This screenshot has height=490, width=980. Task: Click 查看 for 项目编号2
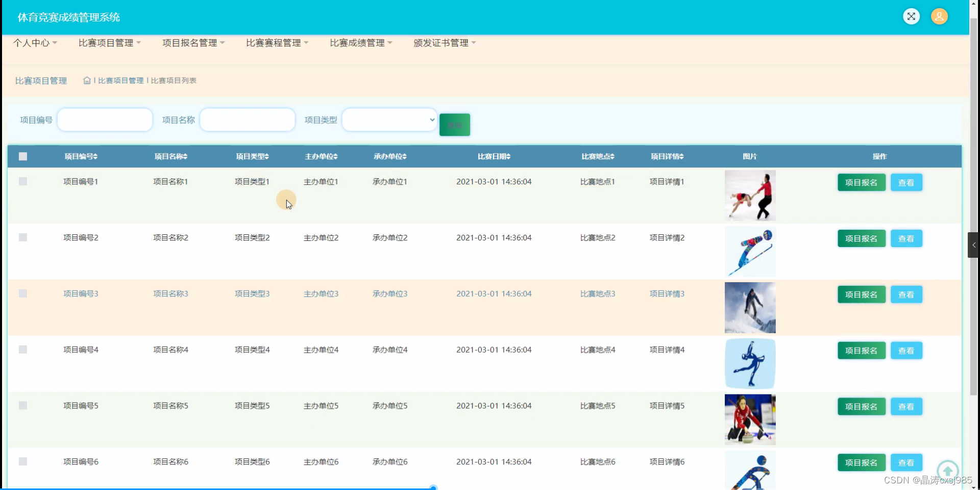pos(906,239)
